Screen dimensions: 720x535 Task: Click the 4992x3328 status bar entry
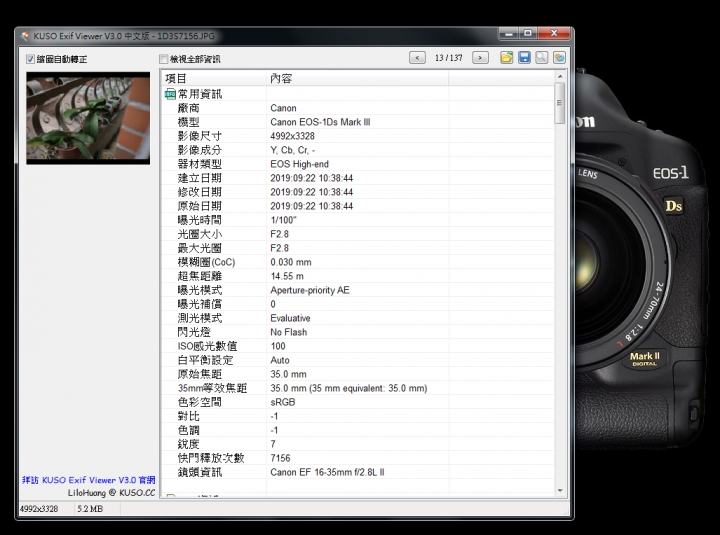39,509
